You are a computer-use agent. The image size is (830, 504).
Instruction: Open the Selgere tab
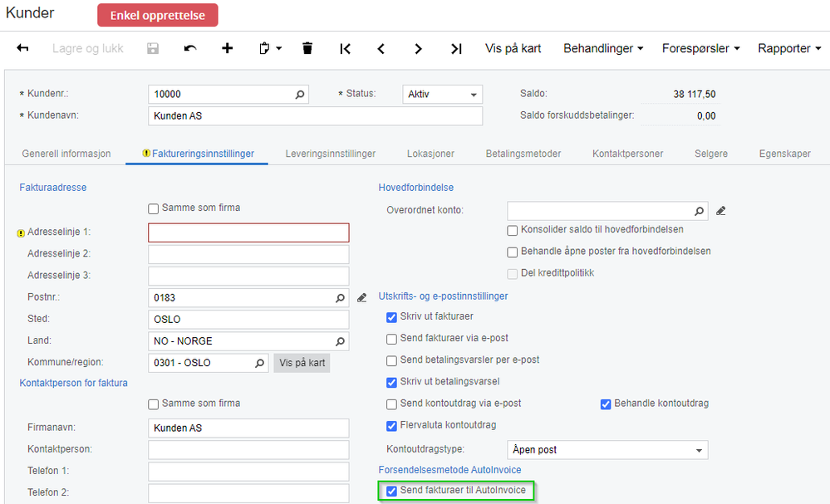point(711,154)
